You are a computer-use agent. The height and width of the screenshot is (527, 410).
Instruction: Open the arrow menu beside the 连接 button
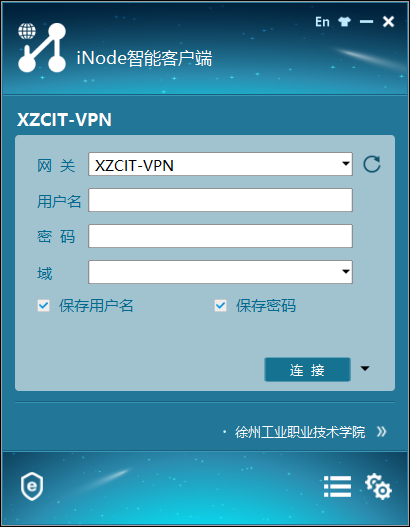[x=365, y=369]
